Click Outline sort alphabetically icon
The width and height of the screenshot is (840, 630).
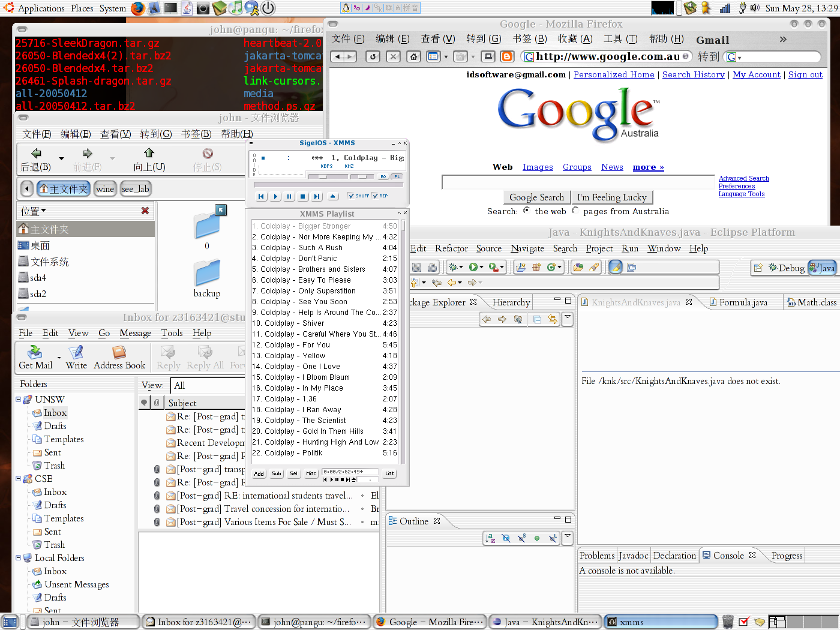490,538
